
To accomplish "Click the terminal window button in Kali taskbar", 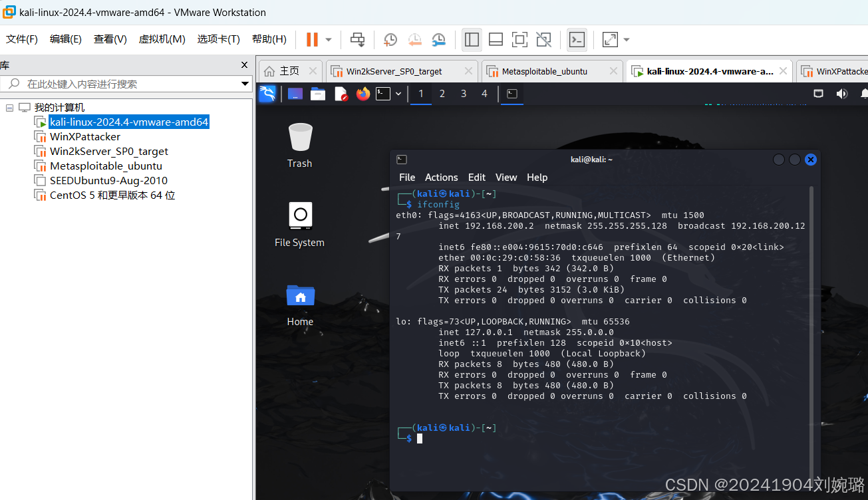I will tap(511, 94).
